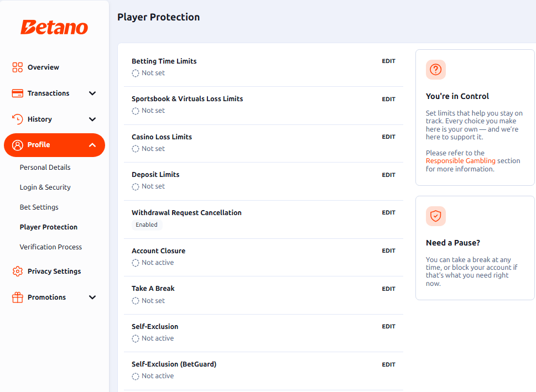
Task: Edit Withdrawal Request Cancellation
Action: 389,212
